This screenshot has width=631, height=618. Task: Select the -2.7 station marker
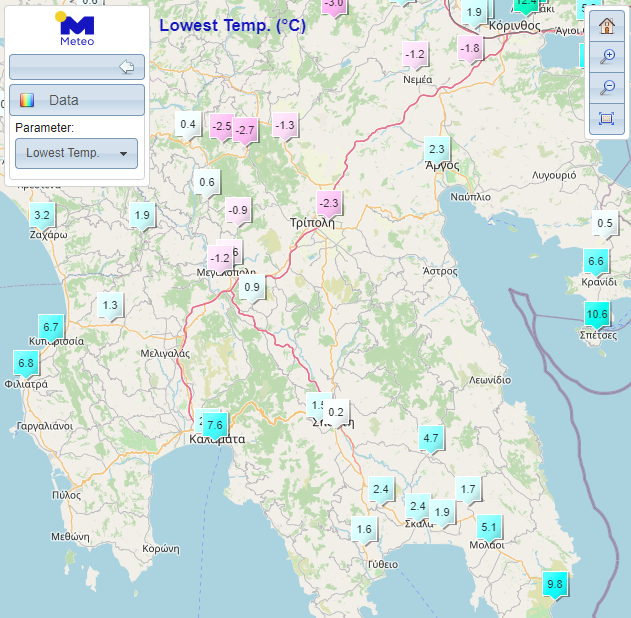point(245,132)
